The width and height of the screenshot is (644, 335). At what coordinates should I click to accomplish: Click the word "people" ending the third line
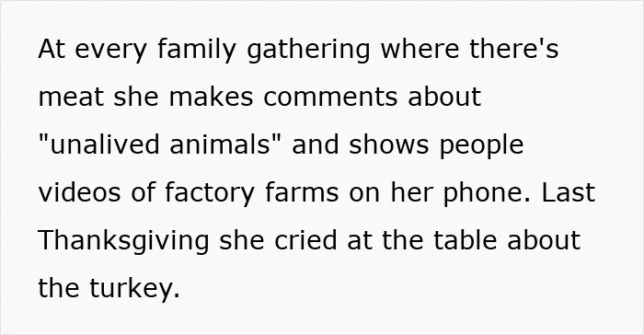(x=482, y=145)
